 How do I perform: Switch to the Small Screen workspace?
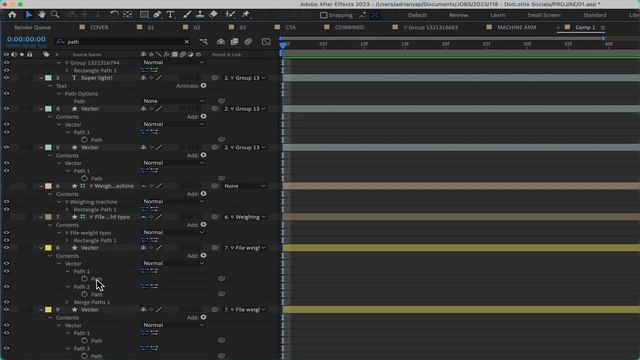point(544,15)
